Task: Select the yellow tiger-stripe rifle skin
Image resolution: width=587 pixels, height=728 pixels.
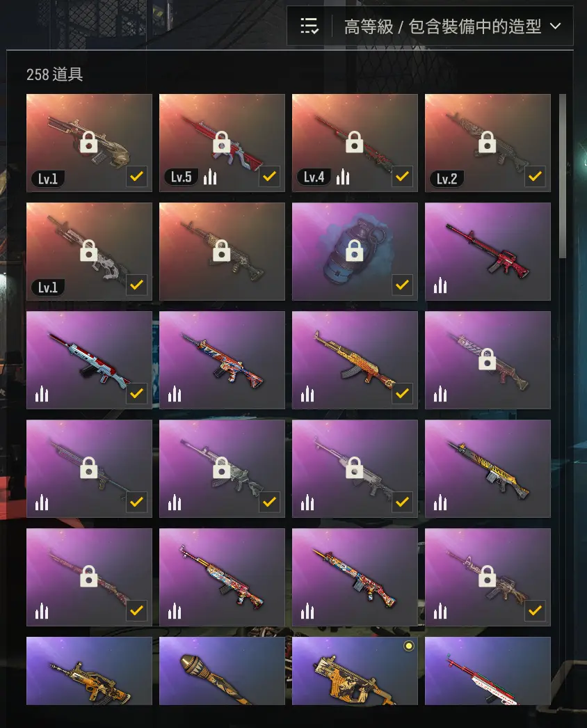Action: (488, 468)
